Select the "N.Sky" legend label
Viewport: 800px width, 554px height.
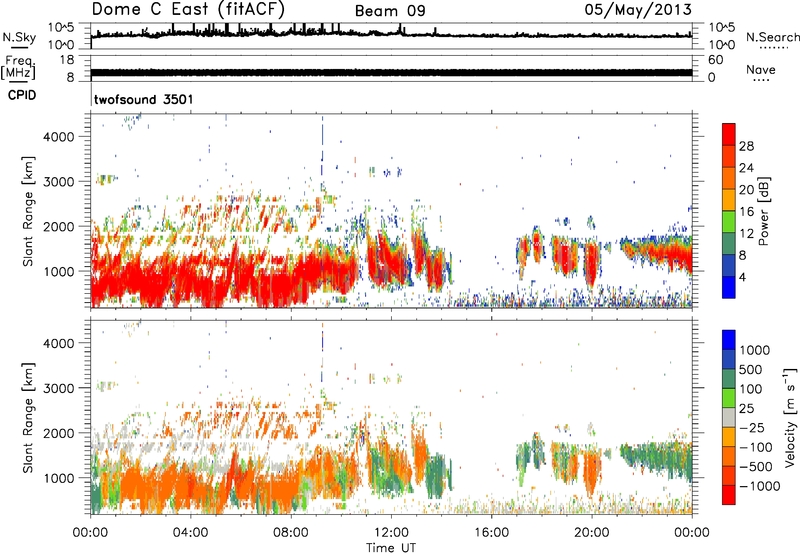(x=19, y=37)
